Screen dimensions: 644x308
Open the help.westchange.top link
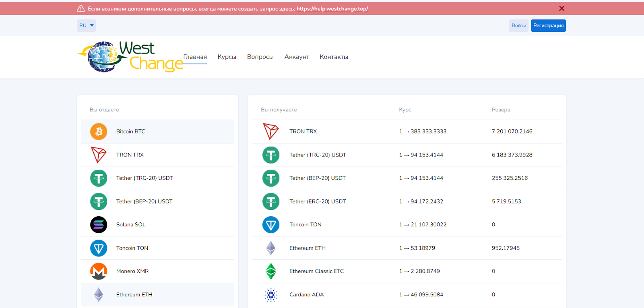point(332,8)
